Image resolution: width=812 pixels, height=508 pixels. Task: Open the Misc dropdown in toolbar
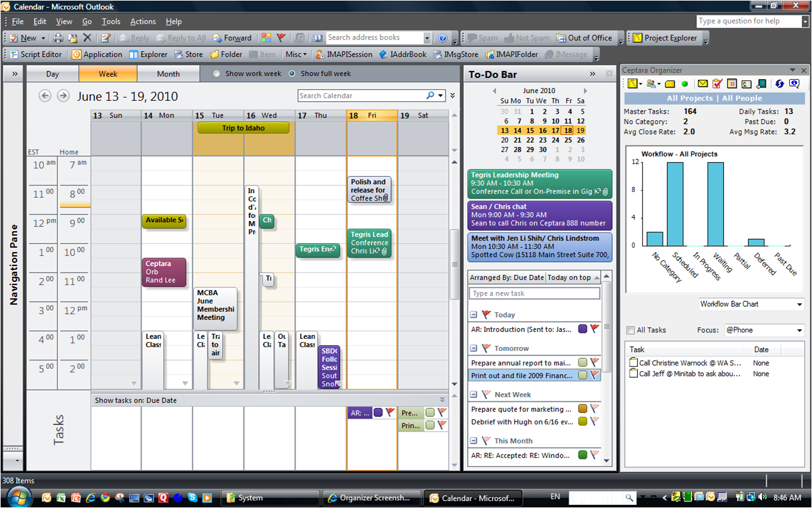296,54
